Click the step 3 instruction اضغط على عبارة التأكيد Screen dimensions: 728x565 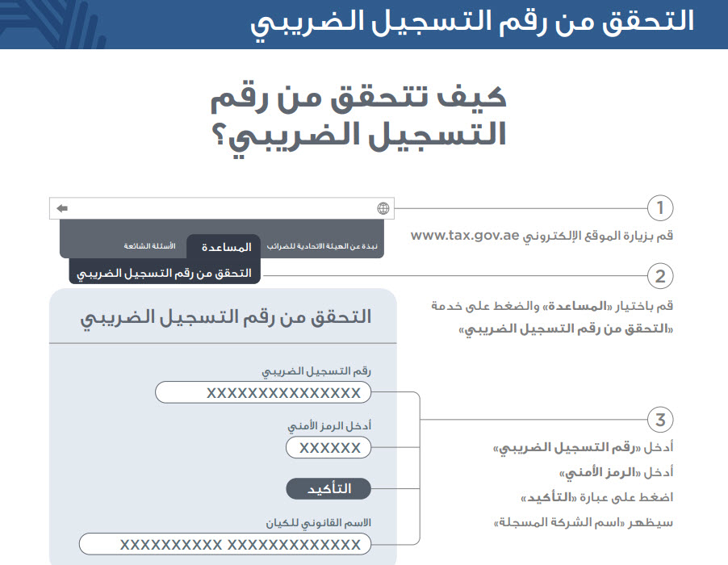coord(596,497)
